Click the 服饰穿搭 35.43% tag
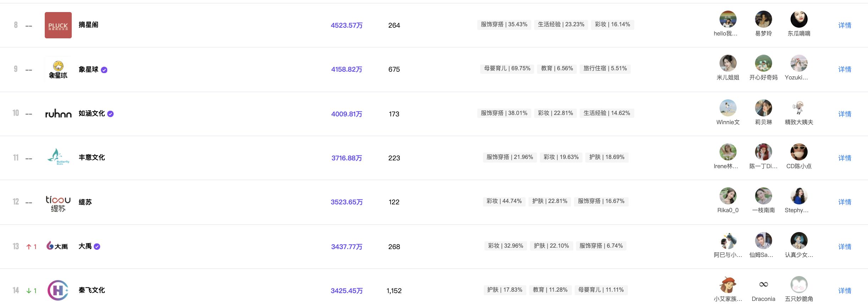 504,24
